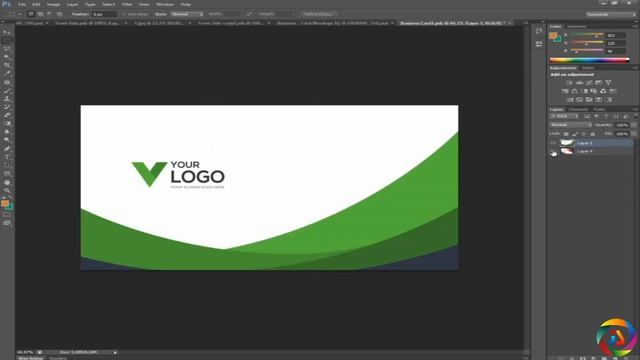The image size is (640, 360).
Task: Choose Add to selection mode
Action: point(40,14)
